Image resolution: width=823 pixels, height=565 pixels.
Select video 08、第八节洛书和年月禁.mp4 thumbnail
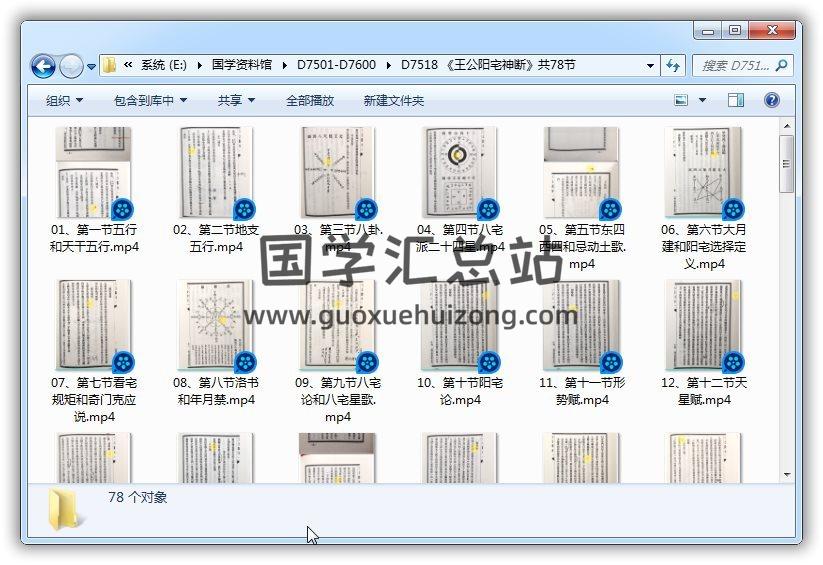click(x=216, y=325)
